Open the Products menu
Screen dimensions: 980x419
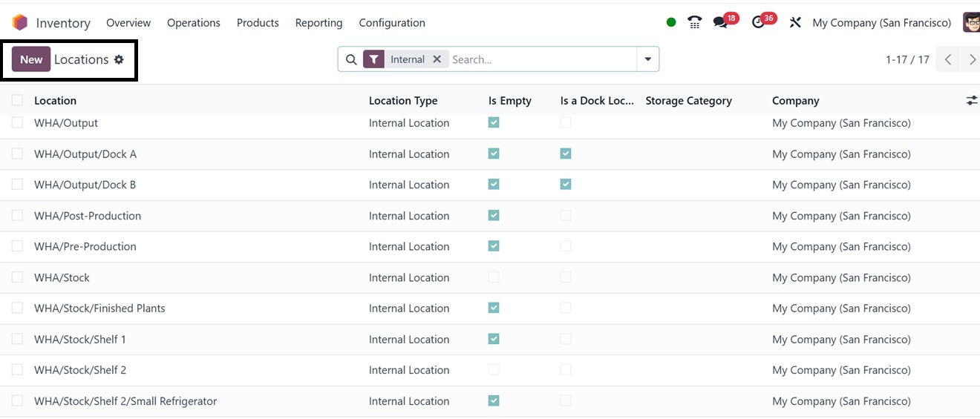point(258,23)
